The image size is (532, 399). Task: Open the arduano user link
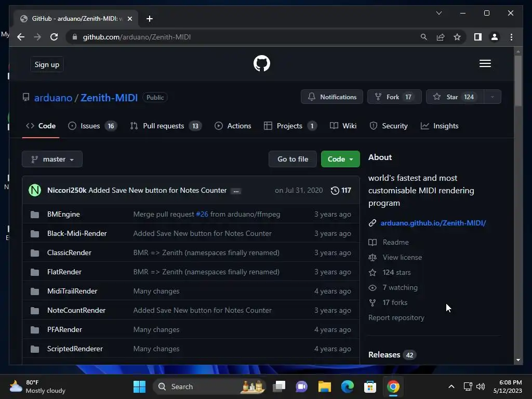click(x=54, y=98)
